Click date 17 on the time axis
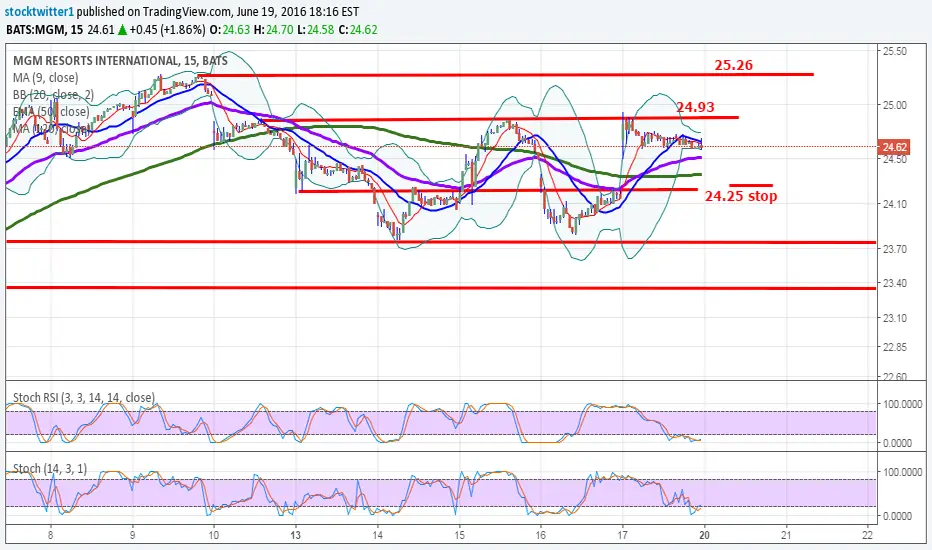Image resolution: width=932 pixels, height=550 pixels. tap(622, 535)
